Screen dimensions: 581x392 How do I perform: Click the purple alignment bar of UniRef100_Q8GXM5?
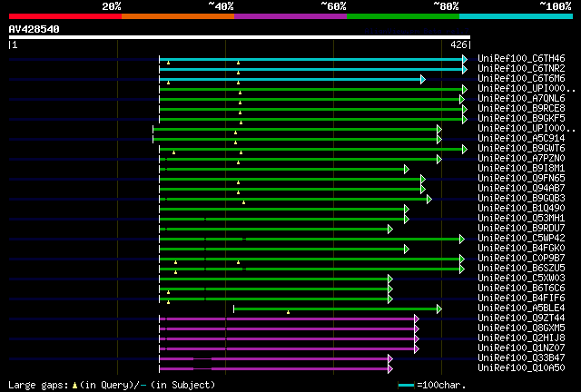(x=287, y=329)
